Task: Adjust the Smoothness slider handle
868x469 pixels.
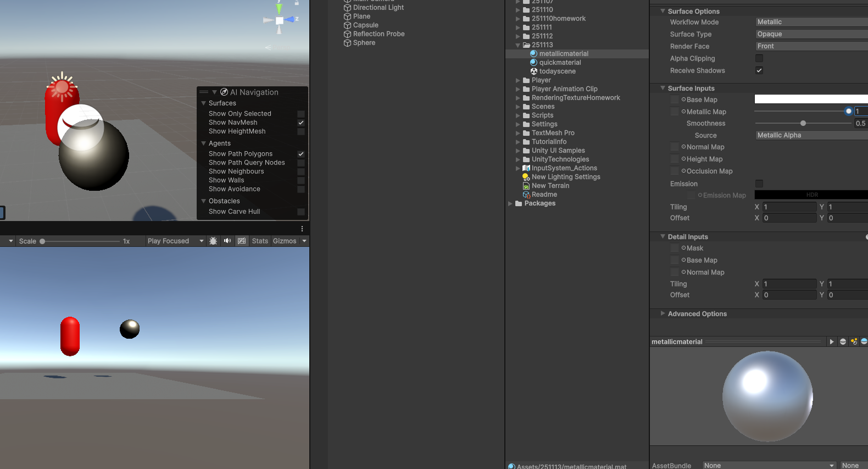Action: pos(803,123)
